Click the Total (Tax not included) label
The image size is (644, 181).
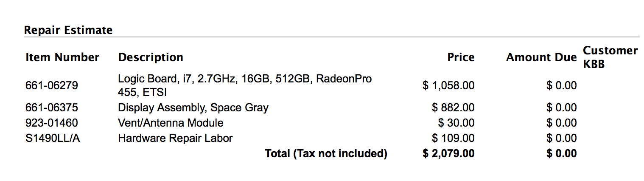coord(326,153)
